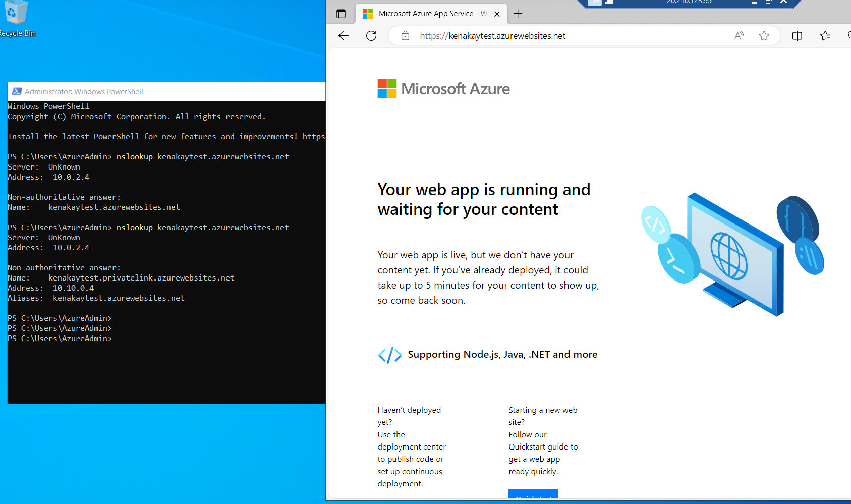
Task: Click the Administrator: Windows PowerShell title bar
Action: [x=166, y=91]
